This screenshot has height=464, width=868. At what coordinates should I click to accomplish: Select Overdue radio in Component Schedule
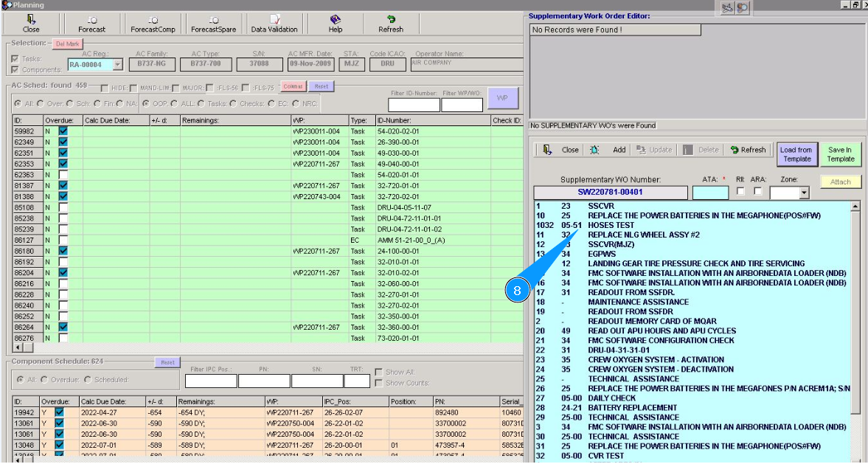44,380
